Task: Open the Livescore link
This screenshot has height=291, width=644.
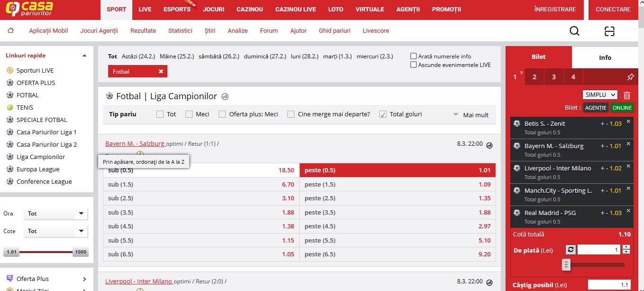Action: tap(376, 31)
